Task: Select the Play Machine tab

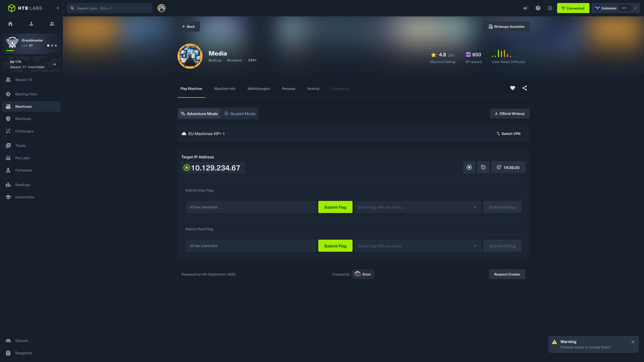Action: tap(191, 89)
